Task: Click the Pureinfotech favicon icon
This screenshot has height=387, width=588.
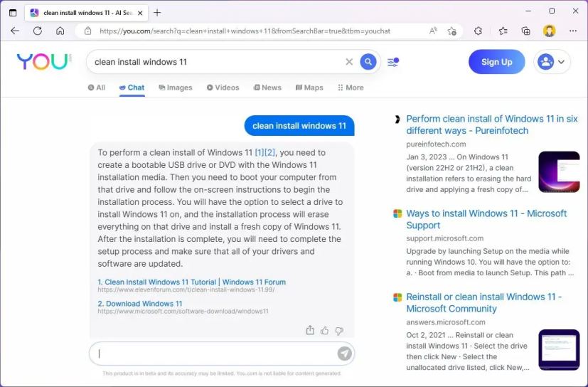Action: tap(397, 120)
